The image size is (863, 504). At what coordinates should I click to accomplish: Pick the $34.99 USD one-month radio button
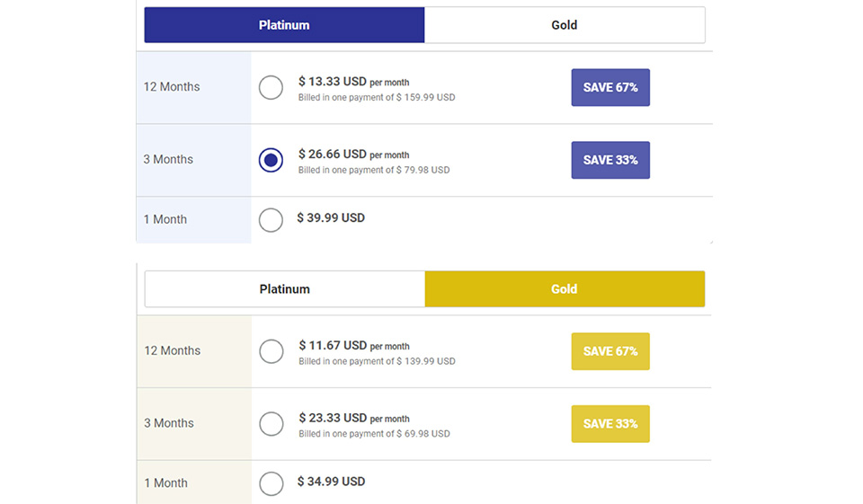click(x=271, y=483)
